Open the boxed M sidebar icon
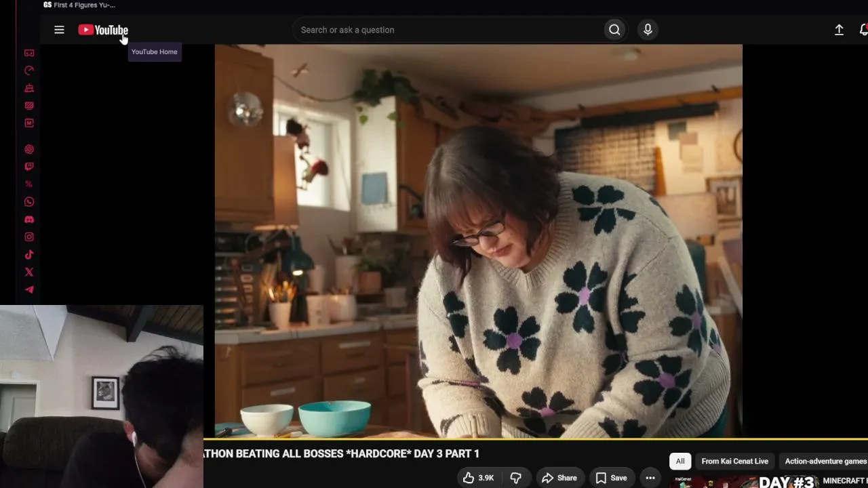 pos(29,123)
